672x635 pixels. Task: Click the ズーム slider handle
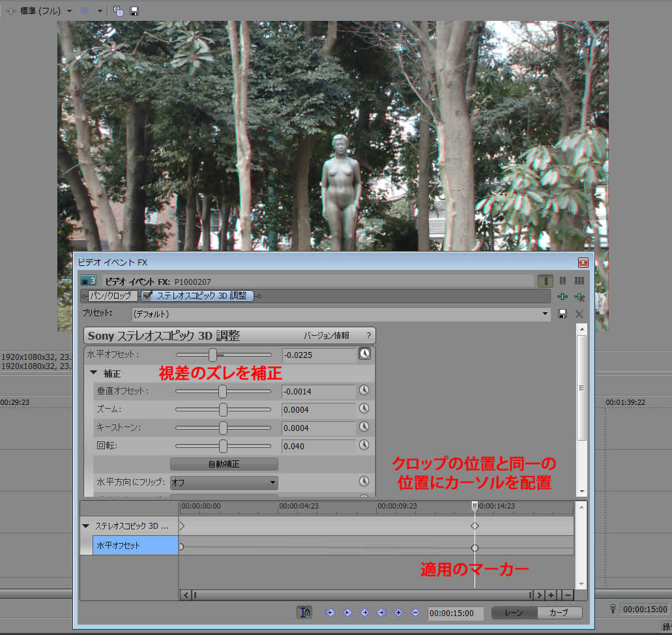click(x=223, y=409)
